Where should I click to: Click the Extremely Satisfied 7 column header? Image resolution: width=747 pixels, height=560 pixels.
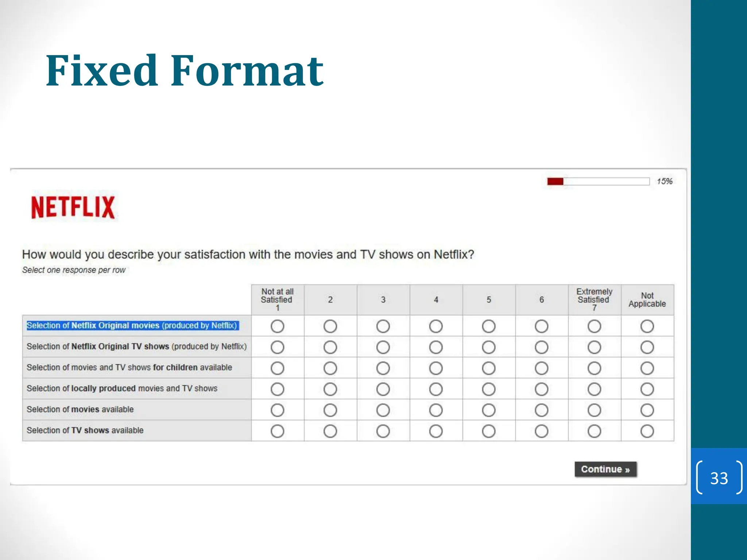click(x=594, y=300)
